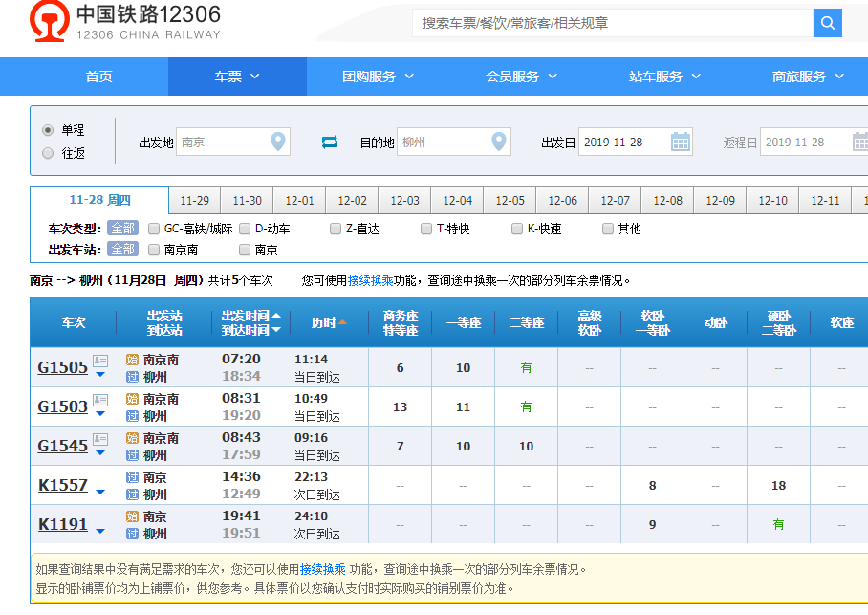Select 往返 round-trip radio button

[48, 153]
